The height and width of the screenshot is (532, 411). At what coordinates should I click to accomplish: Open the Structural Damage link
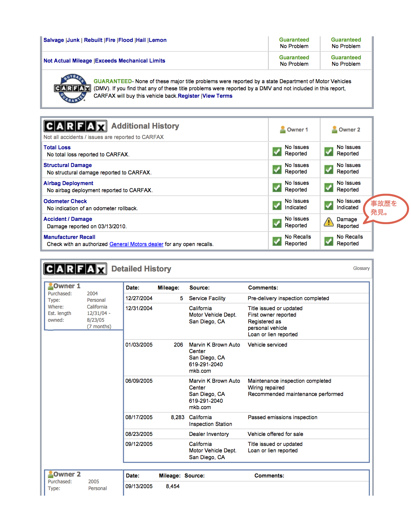[x=68, y=165]
